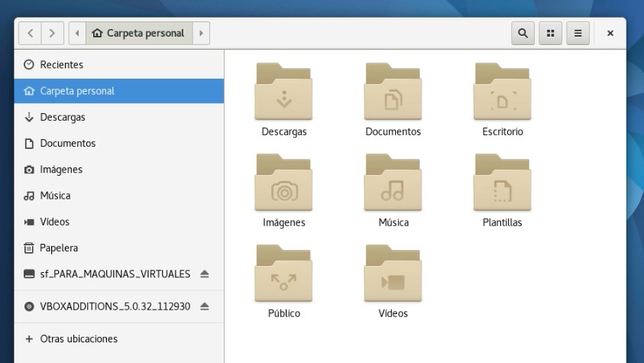Click the path bar left chevron arrow

pos(77,34)
